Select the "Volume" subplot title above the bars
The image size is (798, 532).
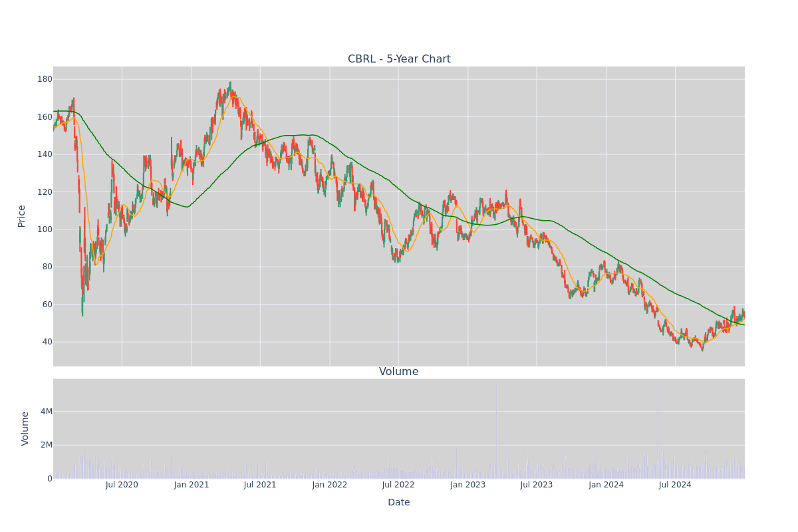click(x=399, y=372)
